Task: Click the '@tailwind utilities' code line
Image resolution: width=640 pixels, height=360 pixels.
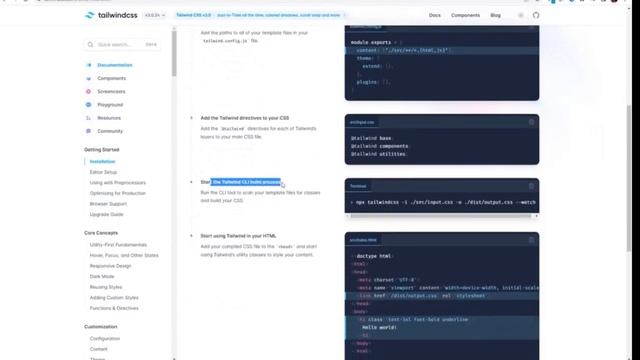Action: pos(378,154)
